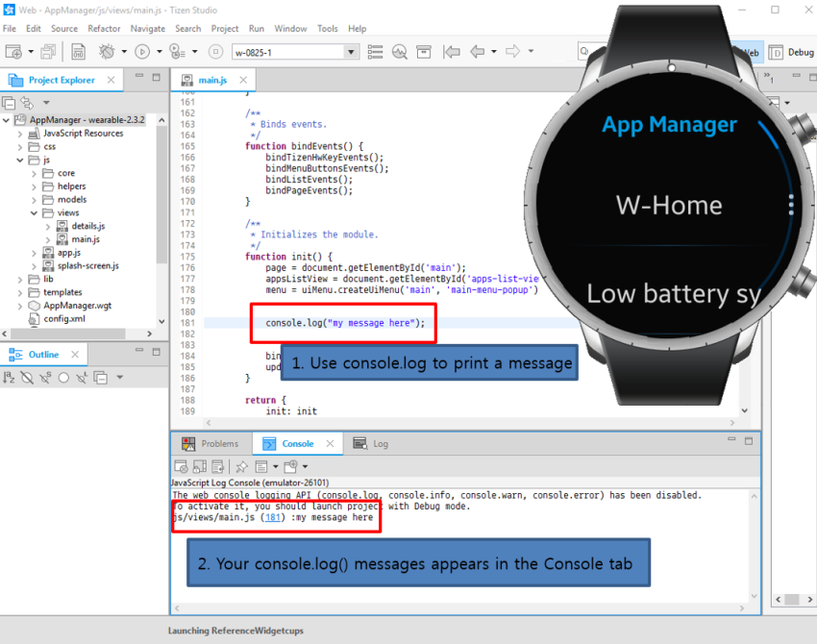Click the Search icon in the toolbar
This screenshot has width=817, height=644.
click(x=400, y=52)
